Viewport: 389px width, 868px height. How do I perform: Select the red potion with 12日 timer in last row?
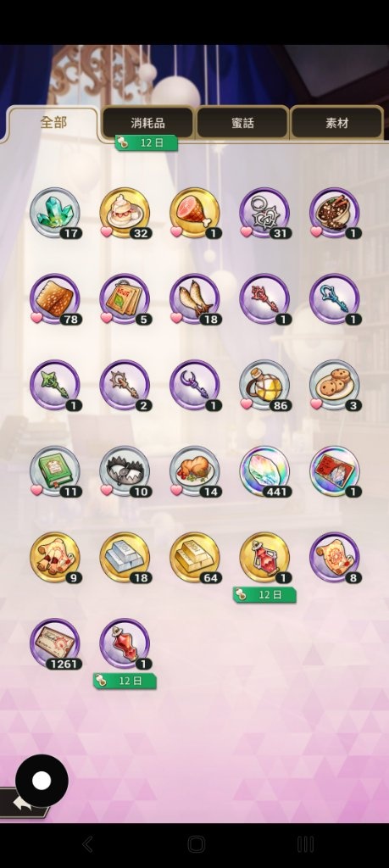click(125, 644)
